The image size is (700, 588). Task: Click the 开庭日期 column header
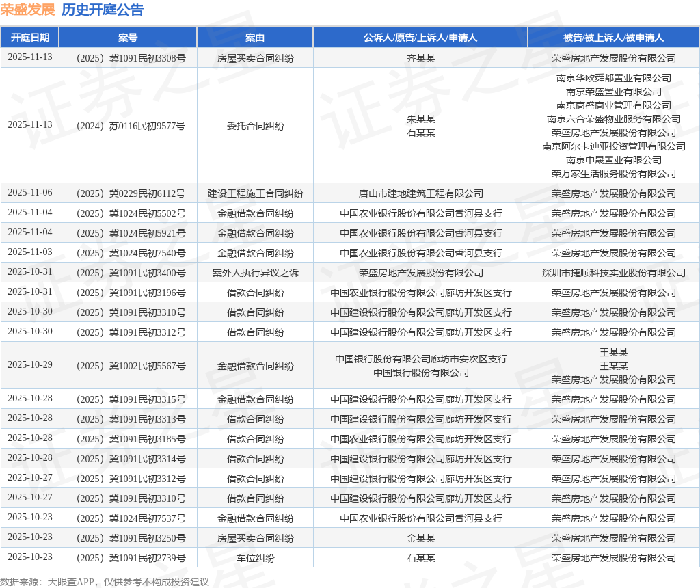pyautogui.click(x=30, y=38)
